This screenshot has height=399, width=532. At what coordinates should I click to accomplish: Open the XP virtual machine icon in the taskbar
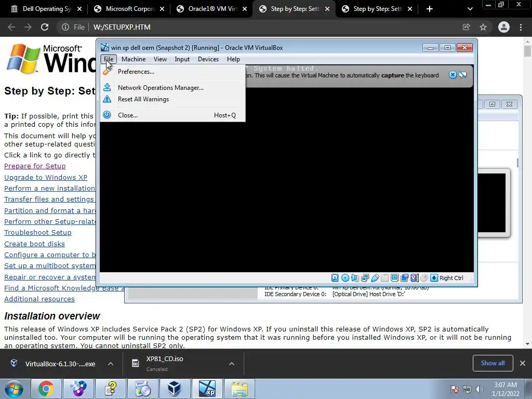207,389
